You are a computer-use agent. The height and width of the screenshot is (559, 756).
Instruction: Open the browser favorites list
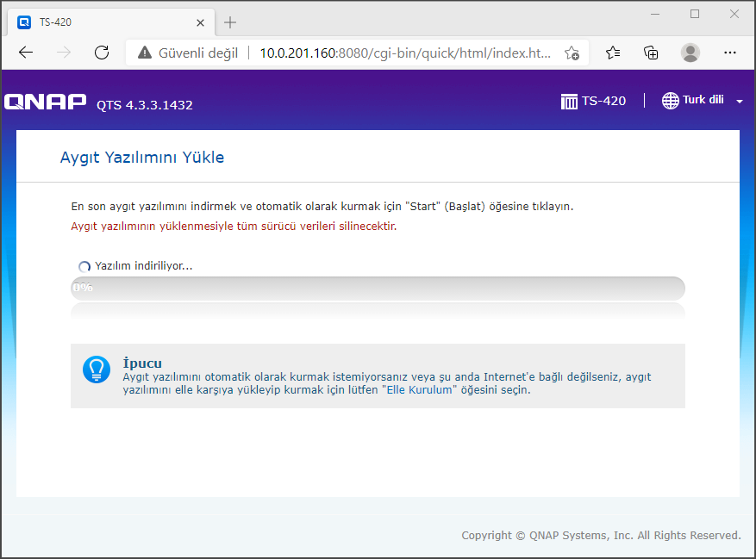pyautogui.click(x=613, y=53)
